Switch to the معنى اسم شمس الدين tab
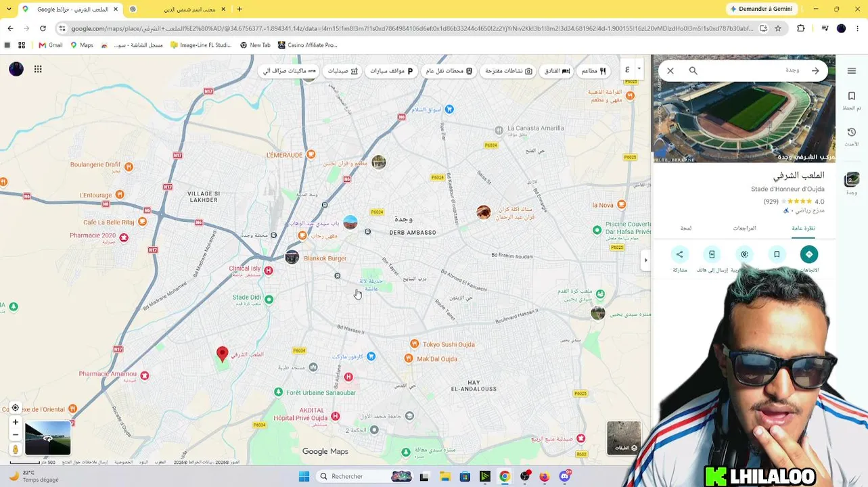Image resolution: width=868 pixels, height=487 pixels. point(179,9)
